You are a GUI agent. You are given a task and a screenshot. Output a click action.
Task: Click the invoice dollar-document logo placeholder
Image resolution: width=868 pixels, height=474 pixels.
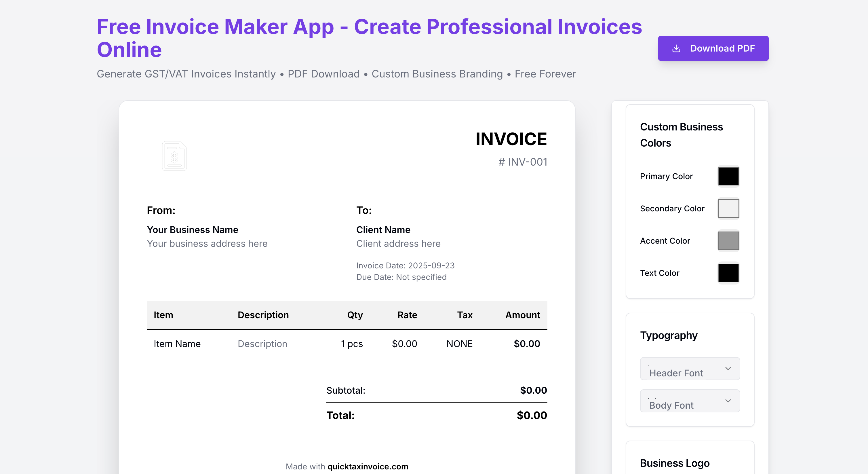pyautogui.click(x=174, y=156)
